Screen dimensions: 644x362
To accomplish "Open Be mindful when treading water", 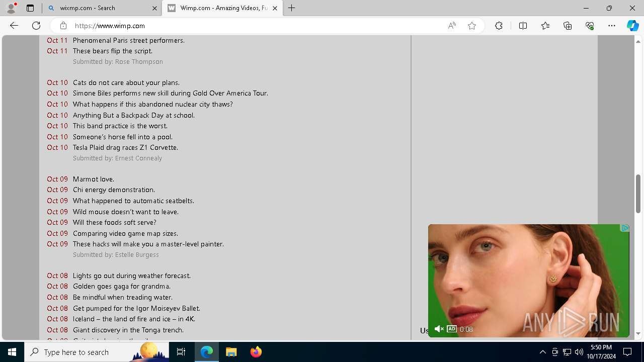I will coord(123,297).
